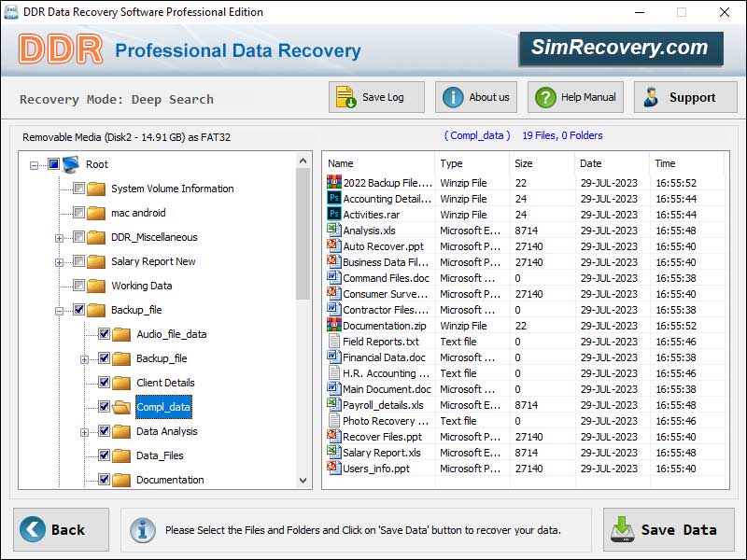Open the Help Manual
The height and width of the screenshot is (560, 747).
(575, 97)
